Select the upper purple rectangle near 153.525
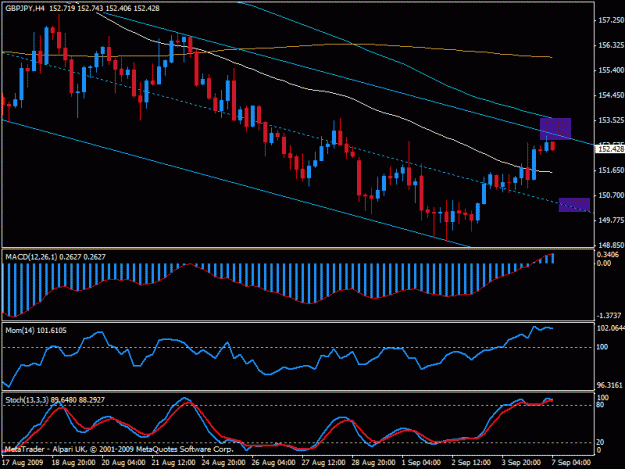This screenshot has height=469, width=625. 555,129
